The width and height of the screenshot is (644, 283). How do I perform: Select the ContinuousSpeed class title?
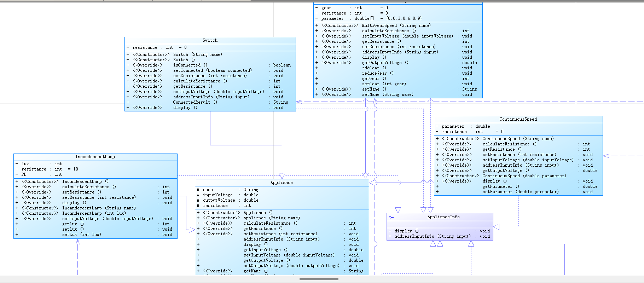pos(518,119)
